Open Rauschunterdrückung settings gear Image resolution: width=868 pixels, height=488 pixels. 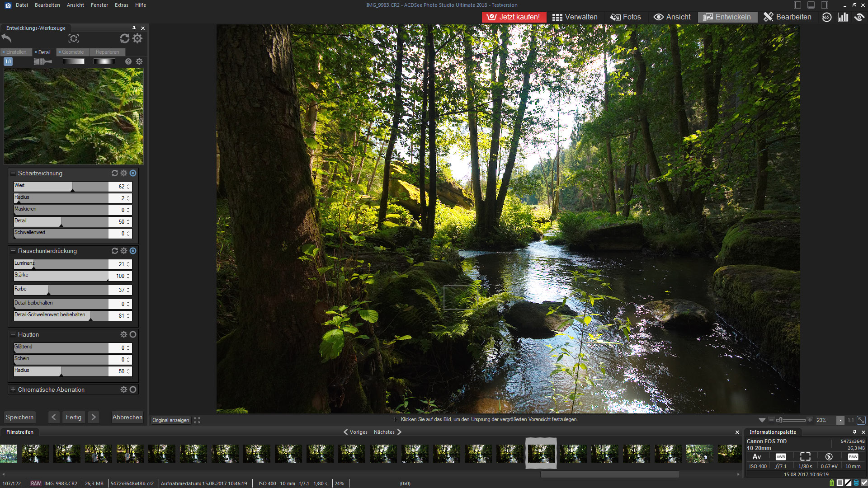pos(124,251)
